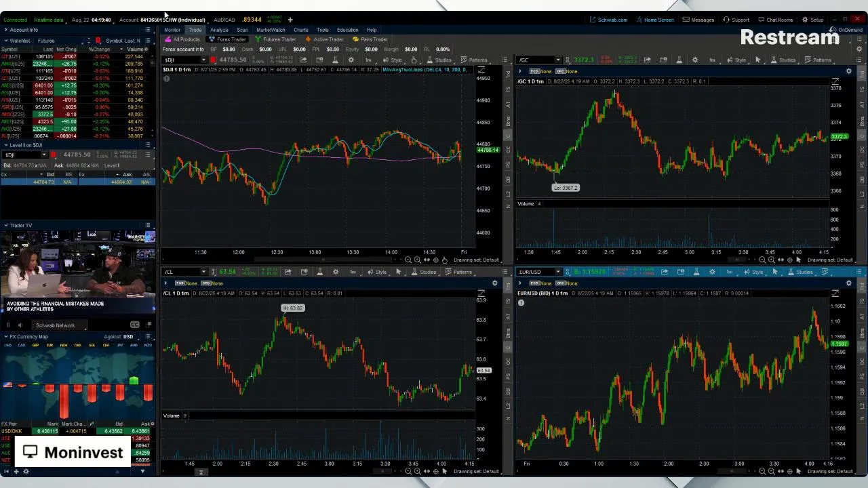Image resolution: width=868 pixels, height=488 pixels.
Task: Open the /GC chart trade settings gear
Action: [849, 71]
